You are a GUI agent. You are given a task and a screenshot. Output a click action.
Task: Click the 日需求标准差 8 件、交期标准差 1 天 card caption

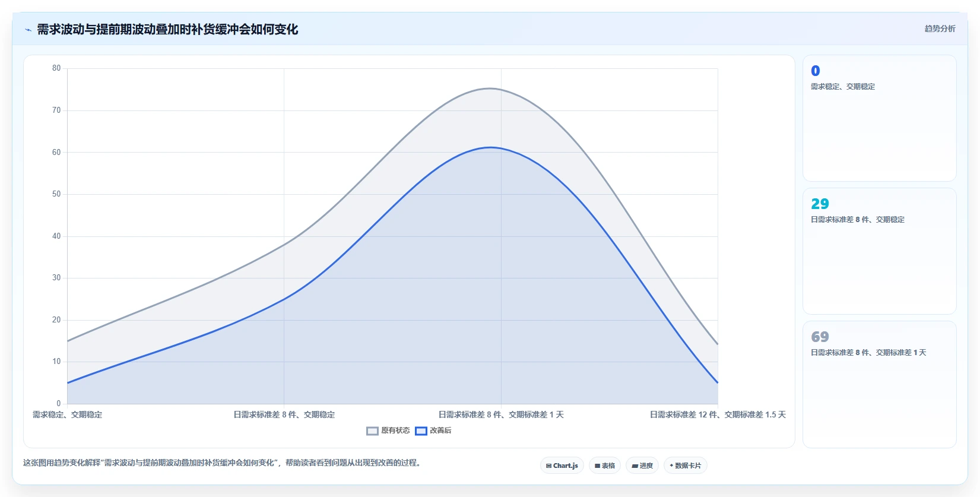[x=868, y=353]
